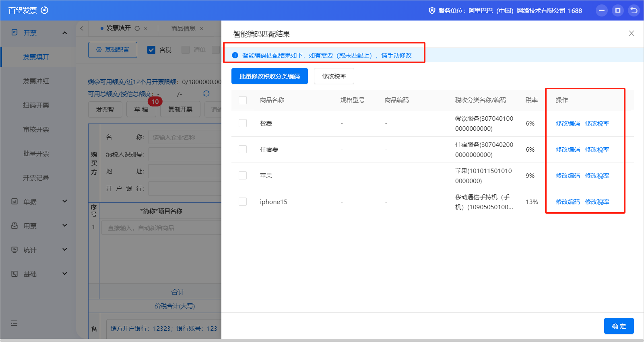
Task: Expand the 基础 menu group
Action: 65,274
